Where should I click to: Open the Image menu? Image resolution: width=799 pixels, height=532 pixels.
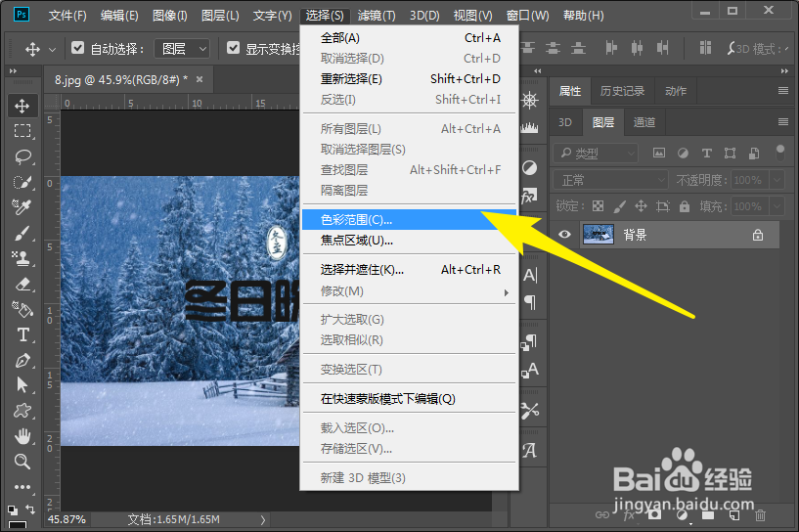click(x=170, y=16)
